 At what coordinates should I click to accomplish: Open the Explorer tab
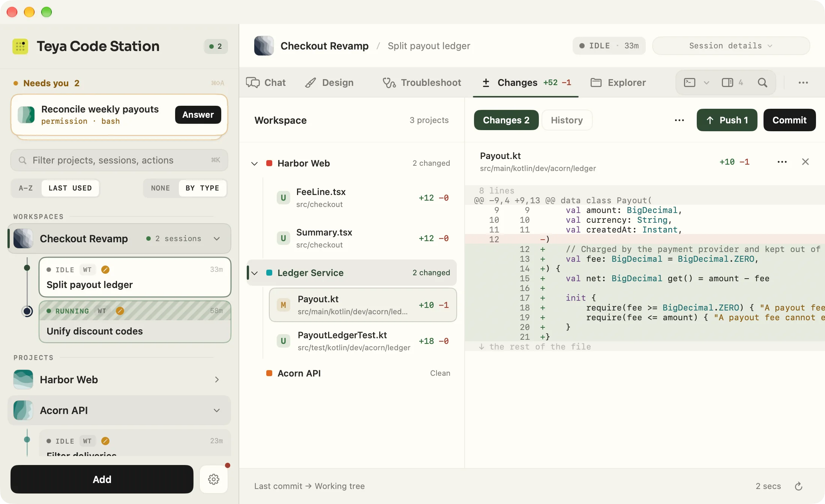618,82
